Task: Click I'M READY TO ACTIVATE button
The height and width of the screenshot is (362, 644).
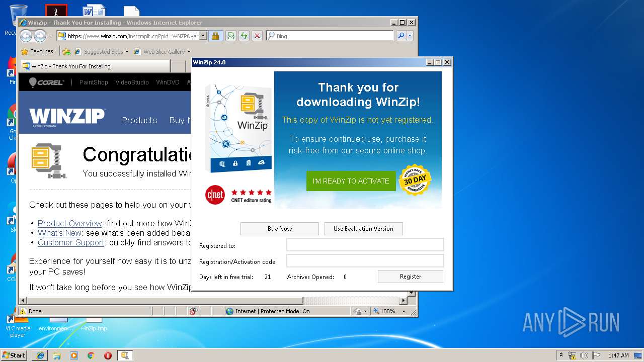Action: pos(351,181)
